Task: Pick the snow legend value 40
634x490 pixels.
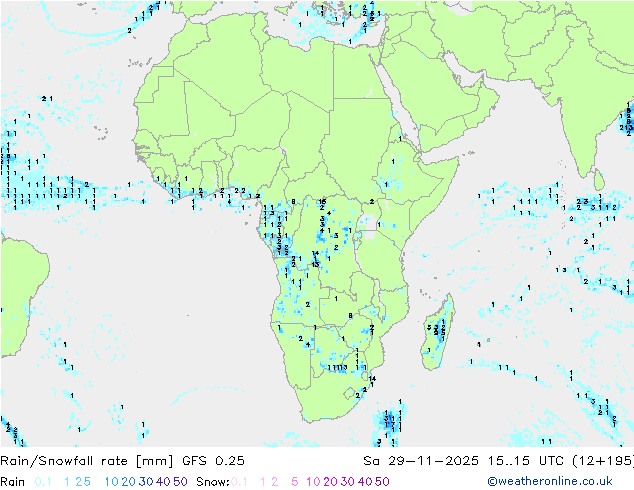Action: tap(365, 482)
